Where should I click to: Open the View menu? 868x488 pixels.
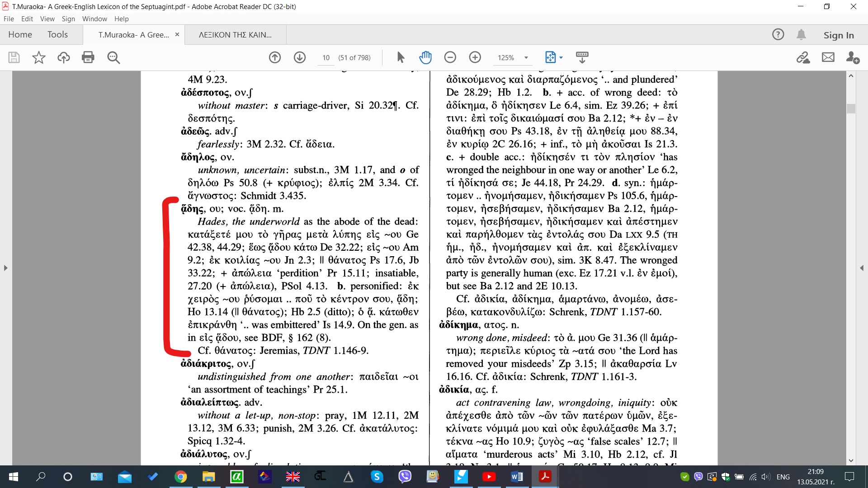coord(47,19)
